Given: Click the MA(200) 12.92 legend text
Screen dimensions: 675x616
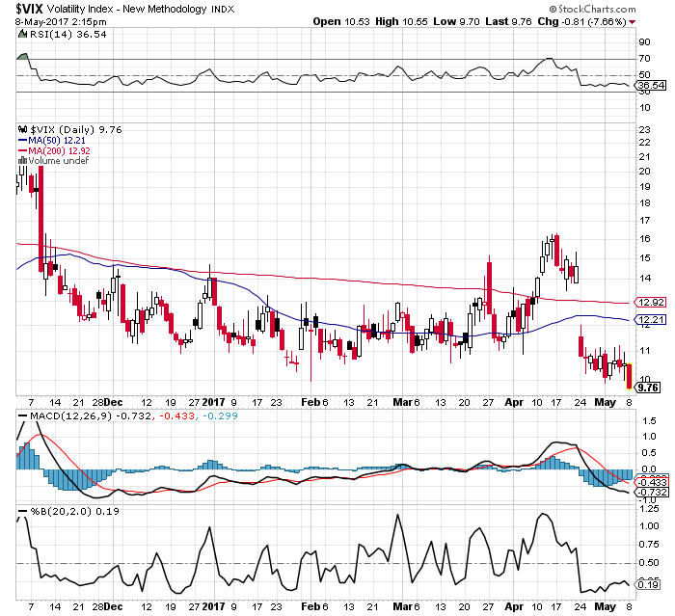Looking at the screenshot, I should point(60,151).
